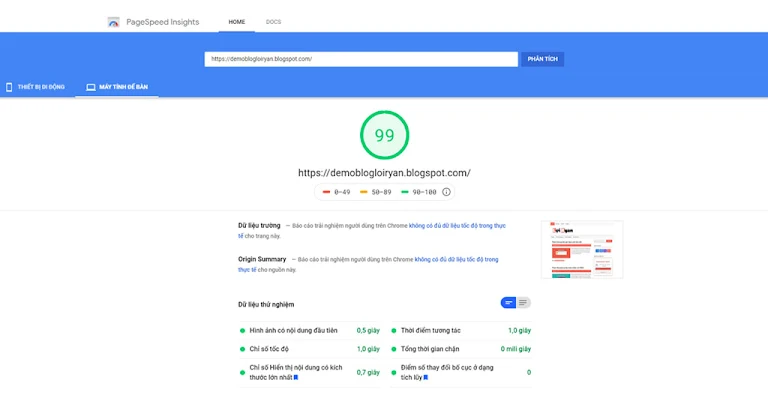Click the desktop laptop icon

click(91, 87)
